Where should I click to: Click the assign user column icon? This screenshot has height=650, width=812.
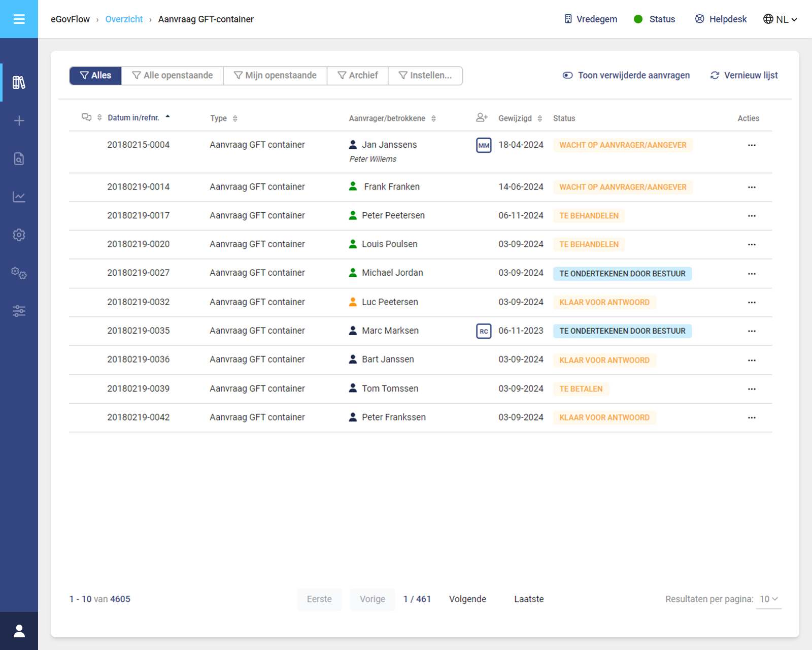point(482,118)
